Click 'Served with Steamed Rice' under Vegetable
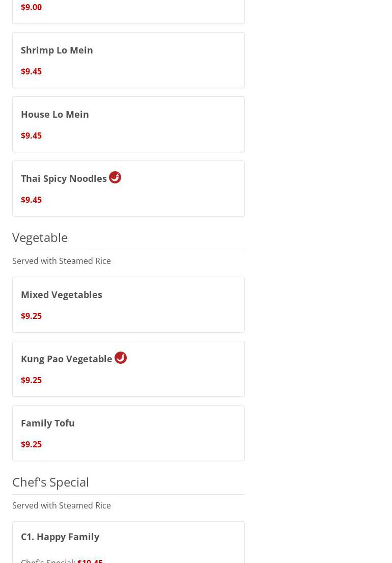 pos(62,261)
